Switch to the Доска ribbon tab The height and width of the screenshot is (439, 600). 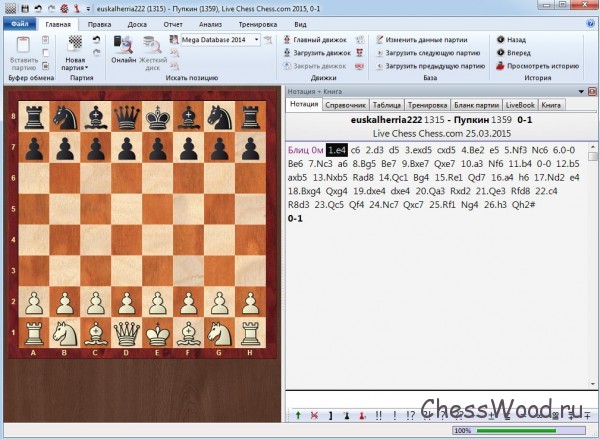pyautogui.click(x=137, y=24)
